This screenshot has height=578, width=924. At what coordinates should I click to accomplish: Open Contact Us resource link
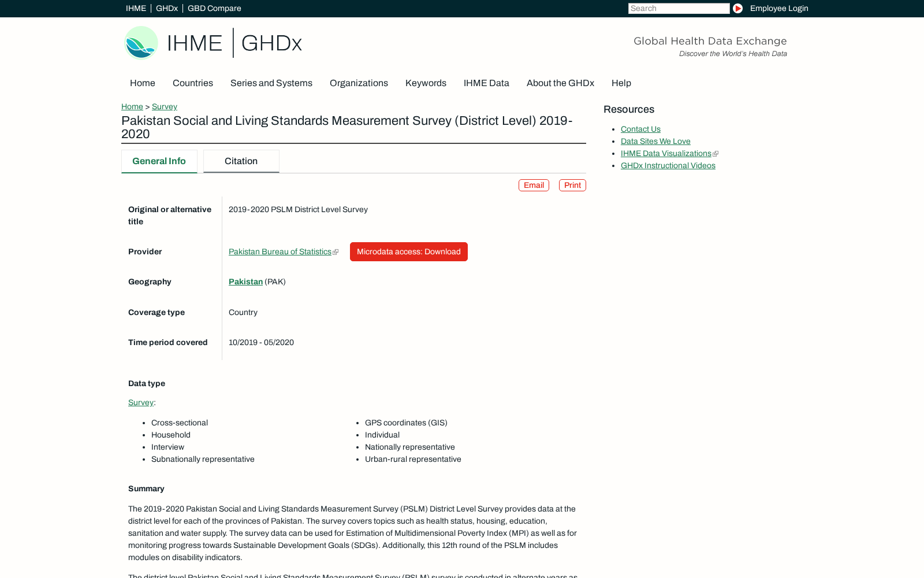pyautogui.click(x=640, y=129)
